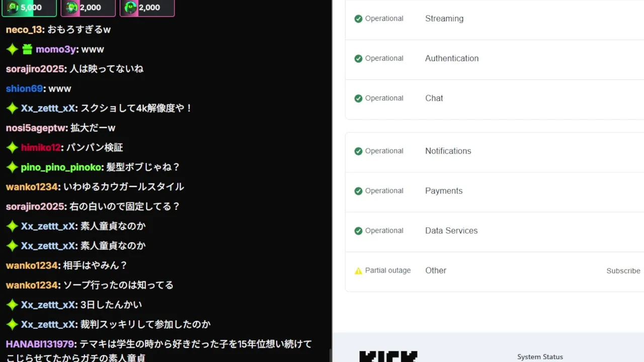Open the System Status footer link

540,357
